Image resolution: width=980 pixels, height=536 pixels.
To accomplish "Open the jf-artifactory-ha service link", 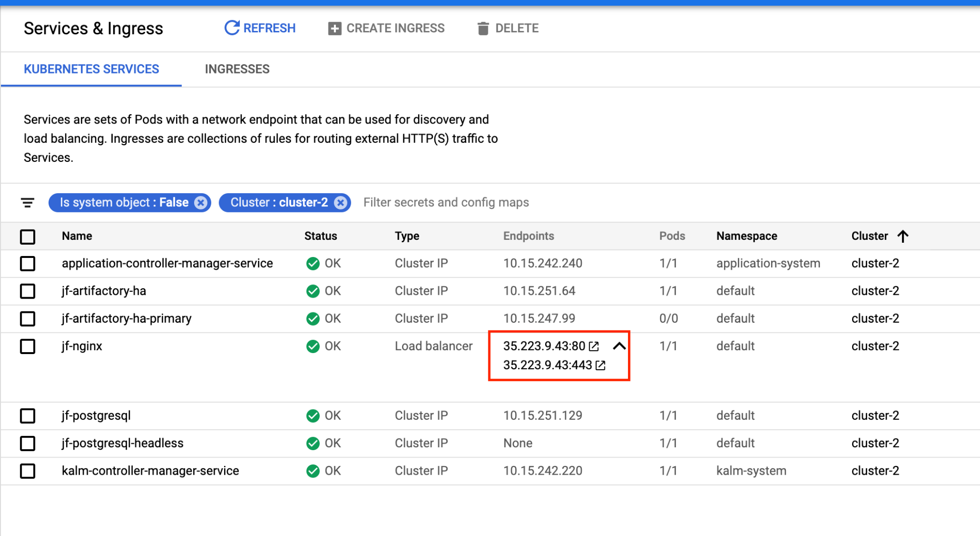I will (104, 291).
